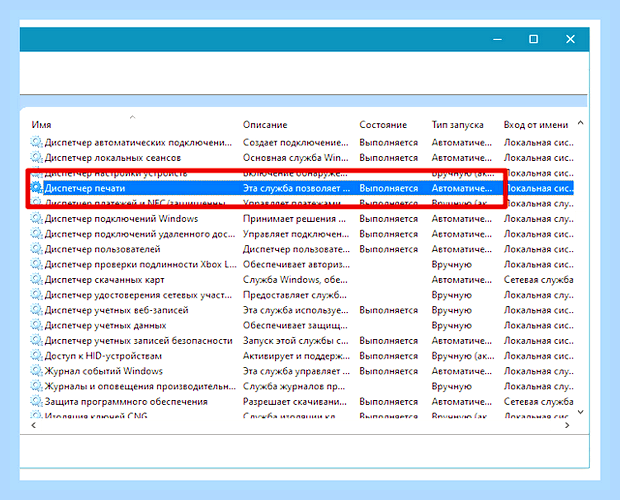Select Диспетчер автоматических подключений service name
This screenshot has width=620, height=500.
(138, 142)
